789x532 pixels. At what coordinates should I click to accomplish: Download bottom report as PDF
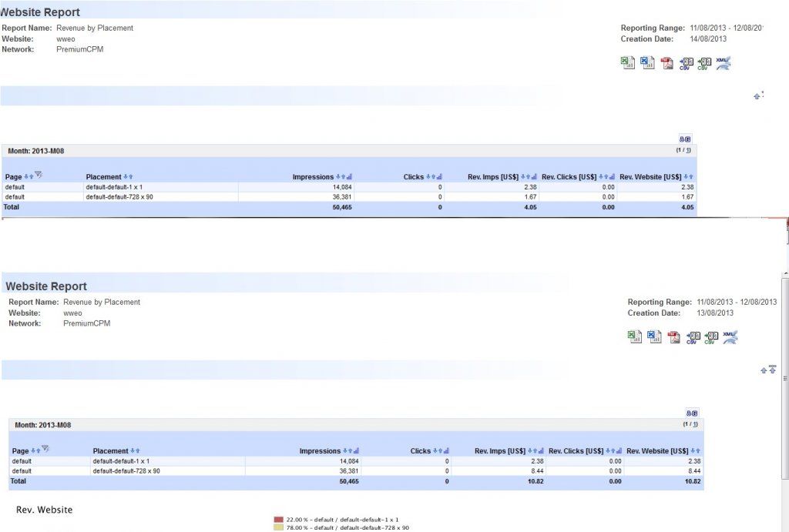[x=674, y=336]
